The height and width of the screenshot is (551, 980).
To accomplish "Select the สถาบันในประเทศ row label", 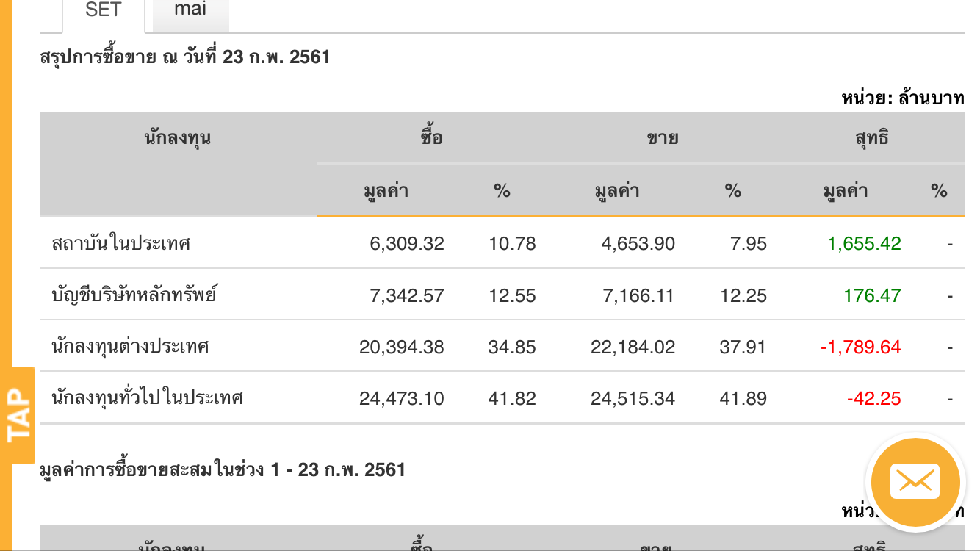I will click(x=121, y=243).
